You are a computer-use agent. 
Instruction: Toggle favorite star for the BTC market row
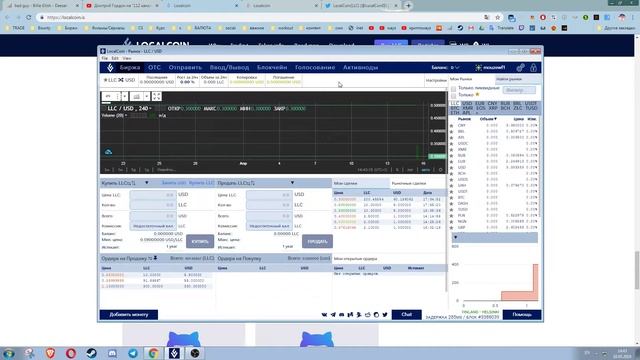451,198
